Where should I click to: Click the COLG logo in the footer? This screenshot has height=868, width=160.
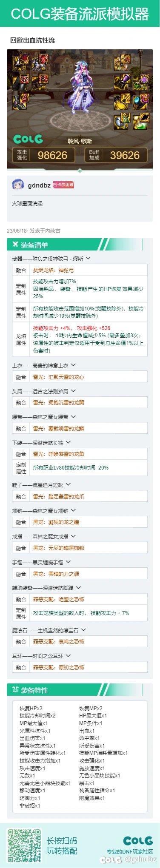[137, 840]
